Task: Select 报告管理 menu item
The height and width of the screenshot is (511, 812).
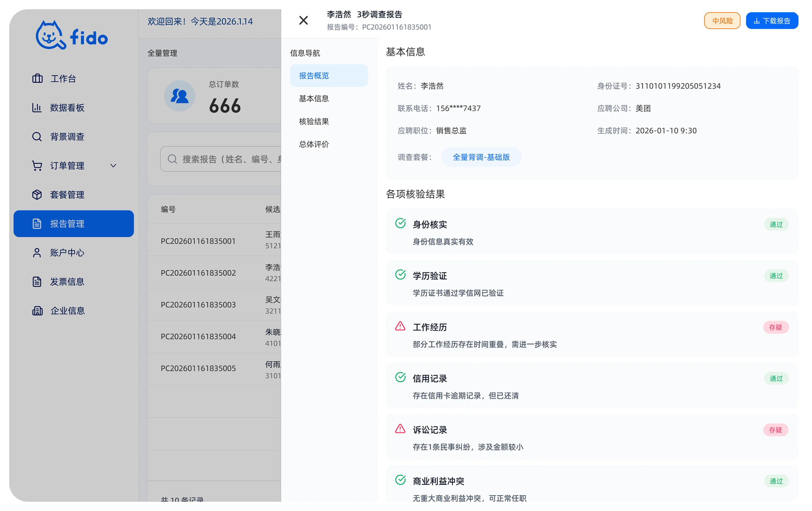Action: [74, 224]
